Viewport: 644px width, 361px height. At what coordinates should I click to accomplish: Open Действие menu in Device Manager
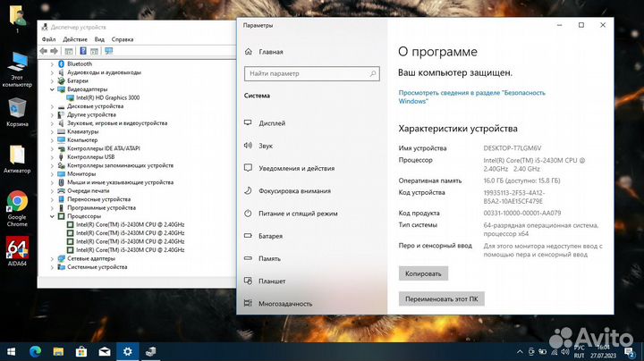pos(75,39)
